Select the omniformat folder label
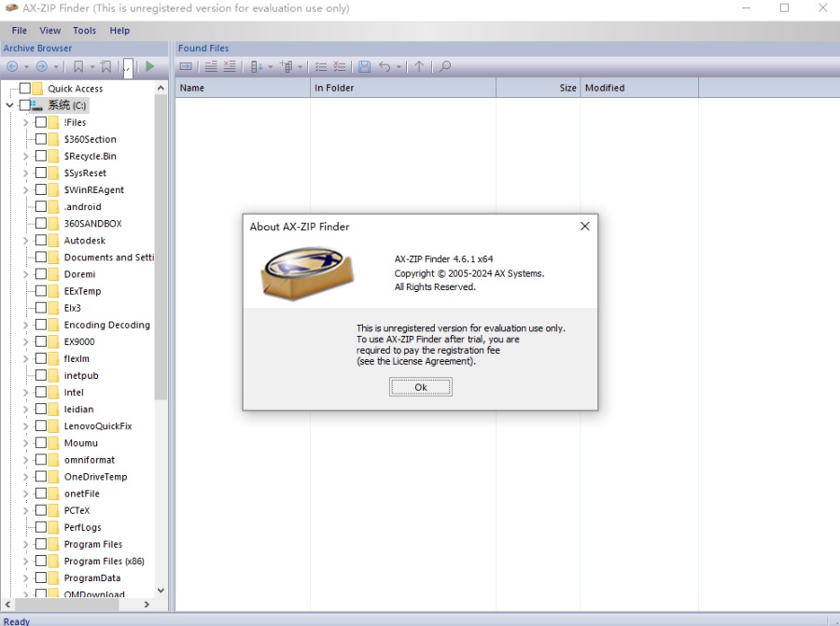The image size is (840, 626). coord(90,460)
